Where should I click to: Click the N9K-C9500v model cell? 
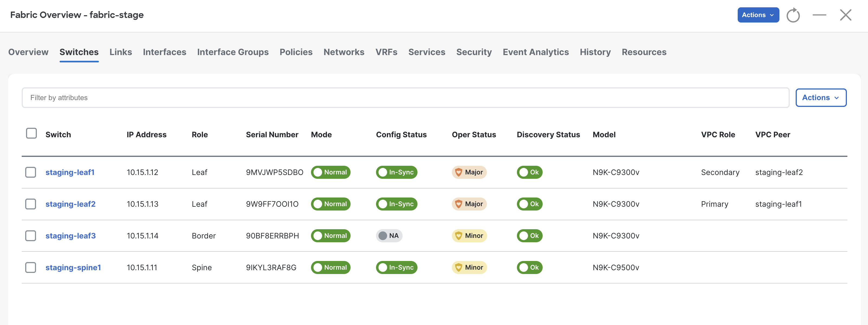tap(616, 268)
